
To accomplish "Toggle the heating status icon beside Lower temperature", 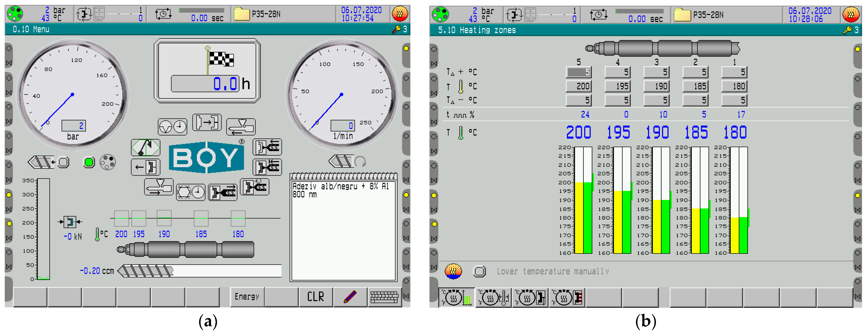I will click(x=453, y=271).
